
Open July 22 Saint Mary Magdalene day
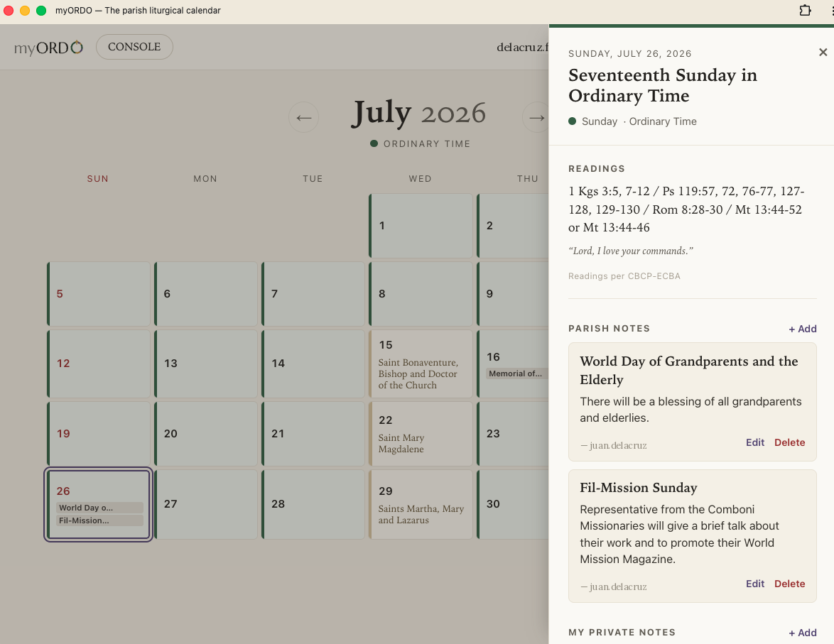tap(421, 434)
